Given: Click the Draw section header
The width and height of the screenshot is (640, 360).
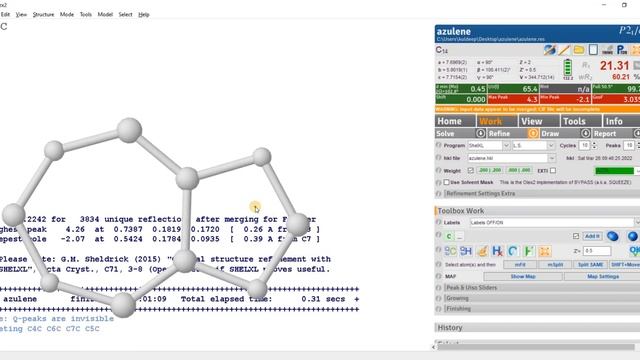Looking at the screenshot, I should (560, 133).
